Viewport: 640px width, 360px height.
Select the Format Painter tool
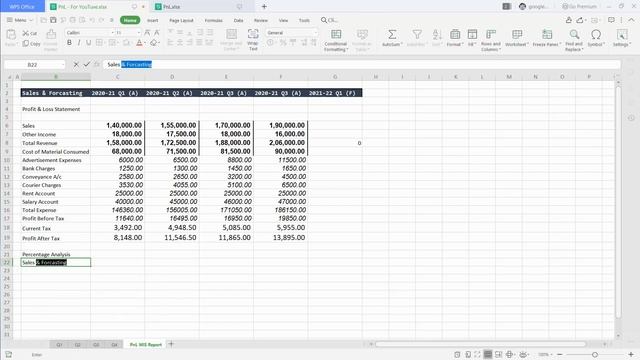(51, 35)
